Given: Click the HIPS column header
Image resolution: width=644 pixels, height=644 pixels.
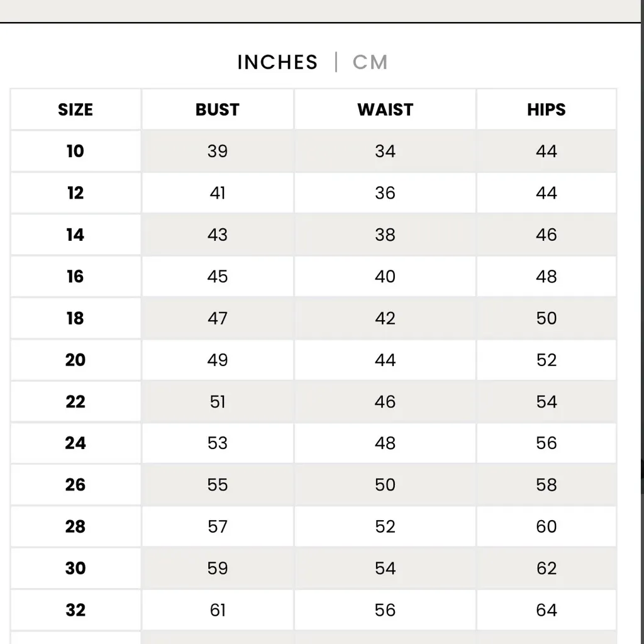Looking at the screenshot, I should pos(546,109).
